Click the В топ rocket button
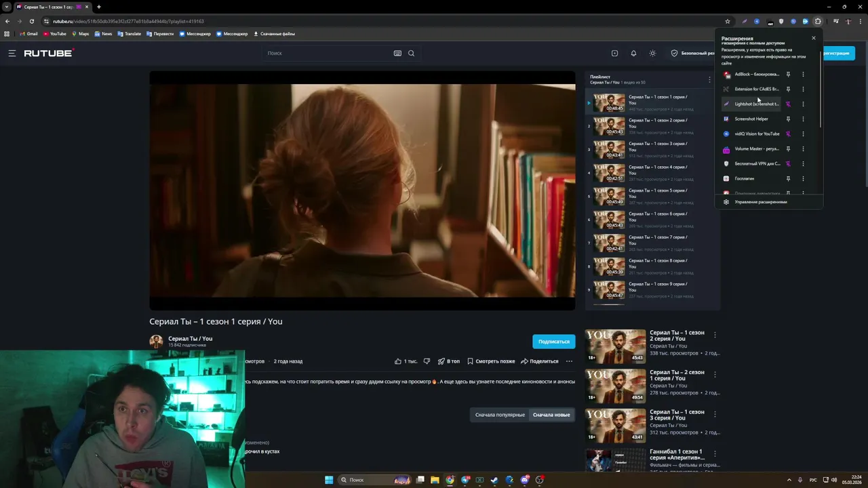This screenshot has width=868, height=488. coord(449,361)
